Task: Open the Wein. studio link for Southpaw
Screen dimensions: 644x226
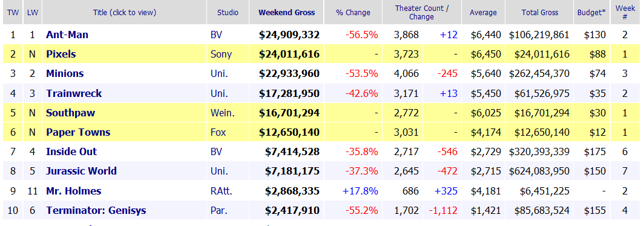Action: click(x=222, y=113)
